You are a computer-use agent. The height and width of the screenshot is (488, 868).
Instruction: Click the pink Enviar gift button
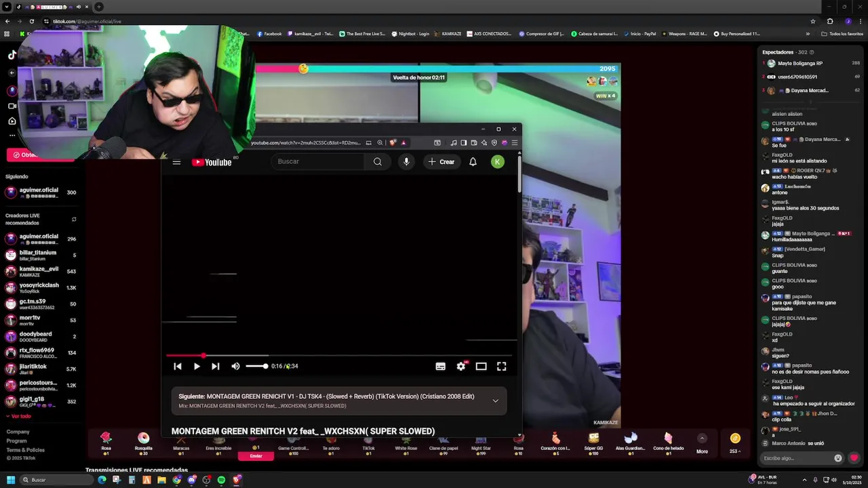tap(256, 456)
